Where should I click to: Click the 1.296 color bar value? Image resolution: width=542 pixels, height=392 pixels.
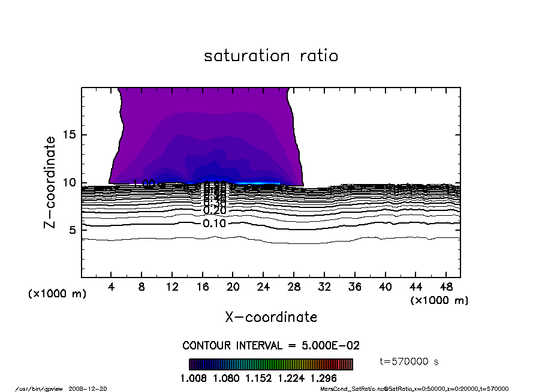[323, 378]
